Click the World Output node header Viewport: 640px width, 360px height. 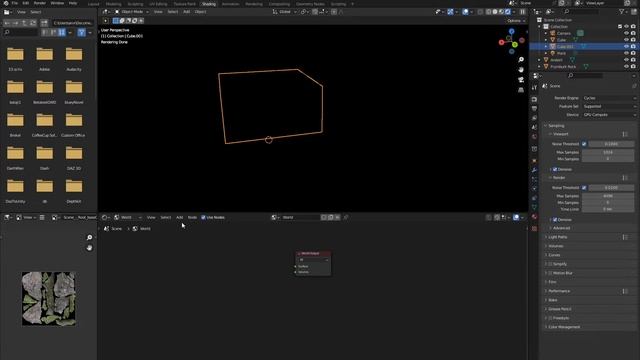[313, 253]
